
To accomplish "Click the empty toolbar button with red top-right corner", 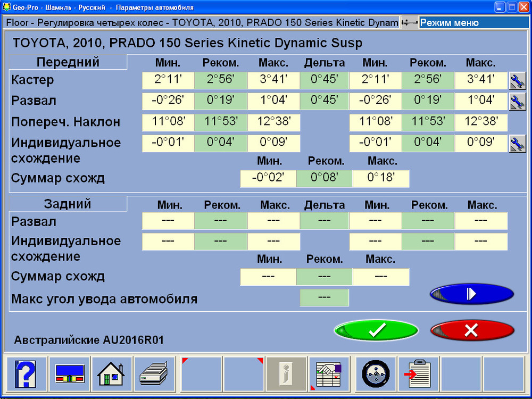I will [244, 374].
